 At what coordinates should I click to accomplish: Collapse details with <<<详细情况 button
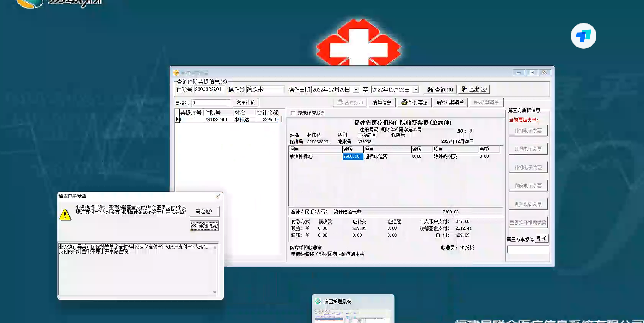point(204,226)
